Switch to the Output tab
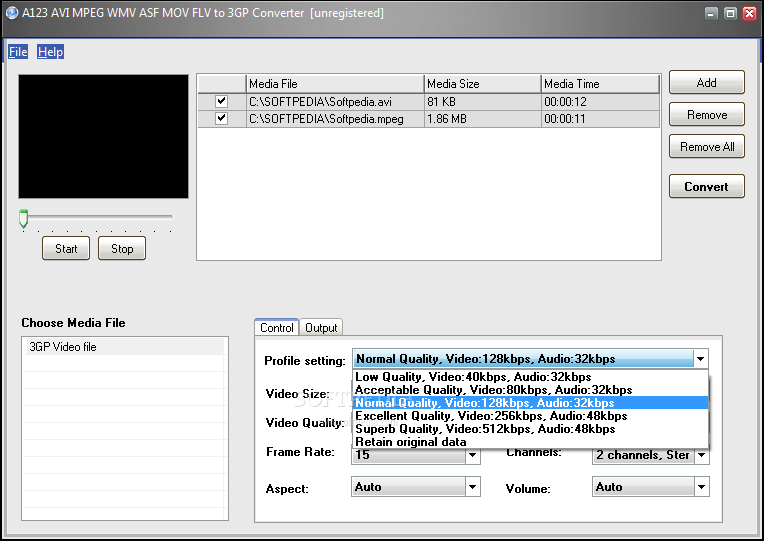This screenshot has width=764, height=541. (x=321, y=328)
